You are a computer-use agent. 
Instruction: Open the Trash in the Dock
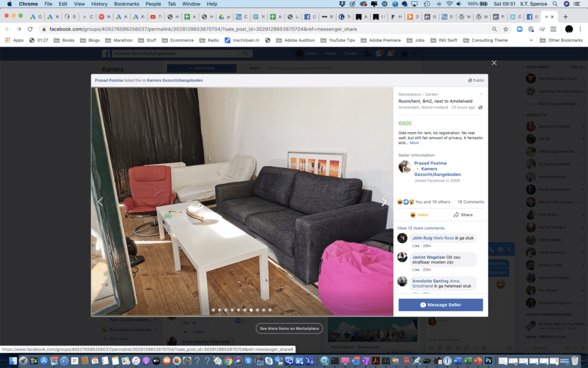(574, 361)
